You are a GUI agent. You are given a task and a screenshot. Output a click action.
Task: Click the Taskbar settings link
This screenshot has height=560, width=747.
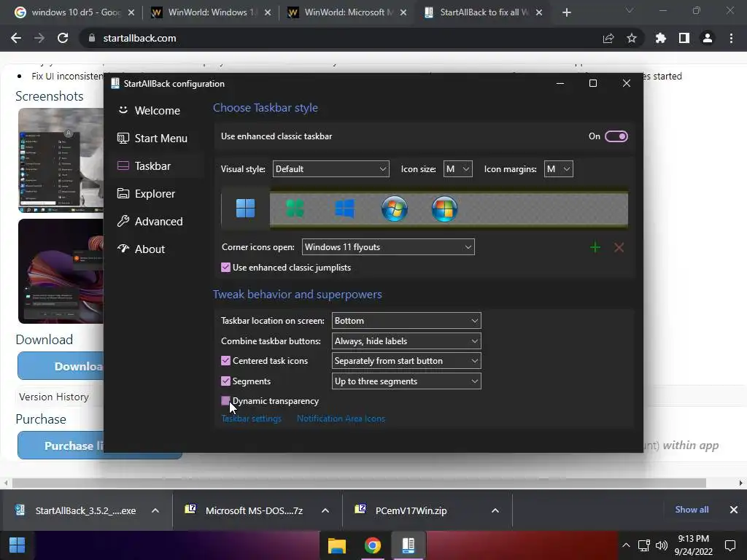(251, 419)
